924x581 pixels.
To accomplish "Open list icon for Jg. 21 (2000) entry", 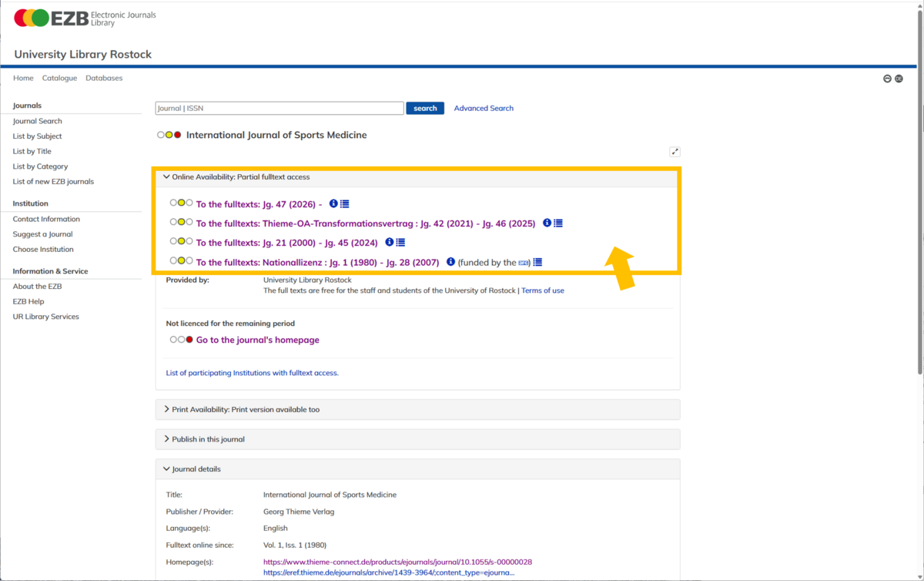I will click(x=400, y=242).
